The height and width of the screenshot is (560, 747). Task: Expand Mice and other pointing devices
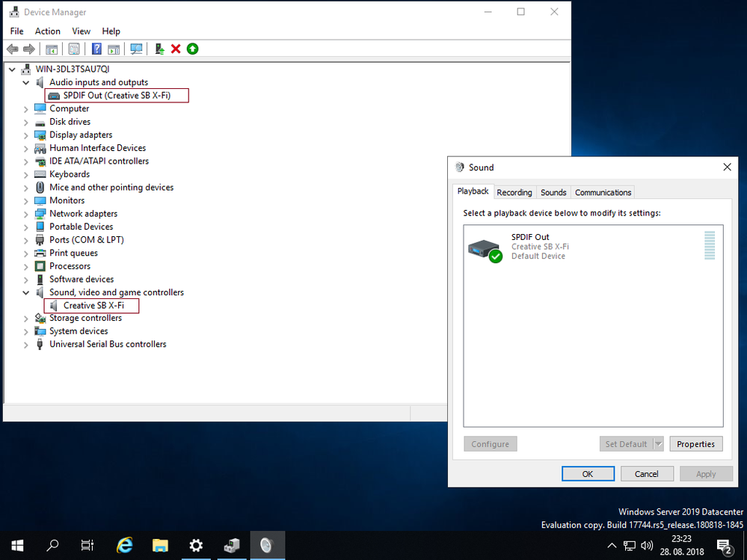pos(25,188)
